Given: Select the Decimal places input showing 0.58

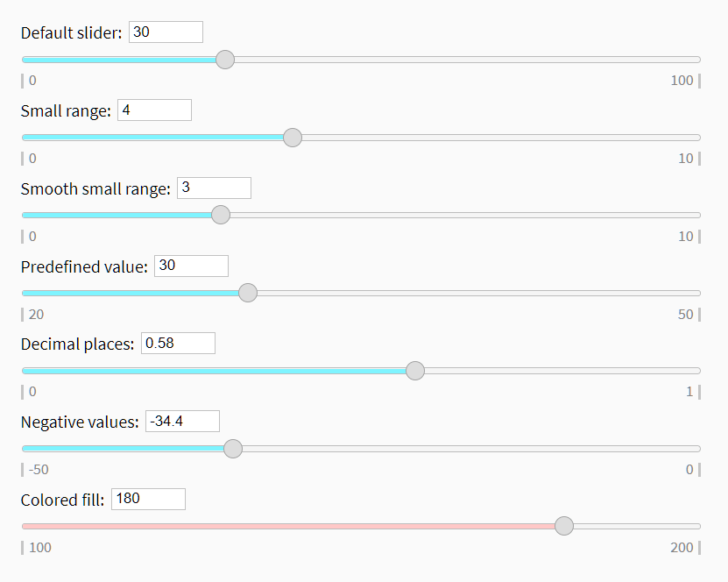Looking at the screenshot, I should 178,343.
